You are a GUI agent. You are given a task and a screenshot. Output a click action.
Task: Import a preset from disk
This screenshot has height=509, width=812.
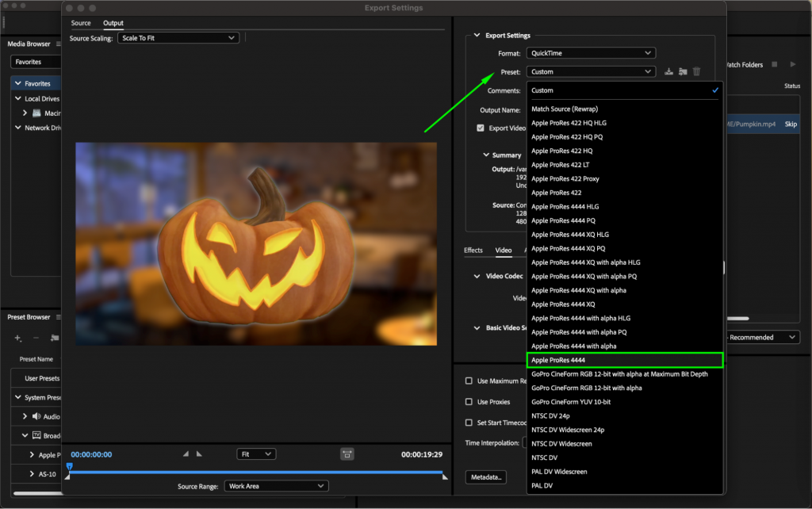pyautogui.click(x=683, y=72)
